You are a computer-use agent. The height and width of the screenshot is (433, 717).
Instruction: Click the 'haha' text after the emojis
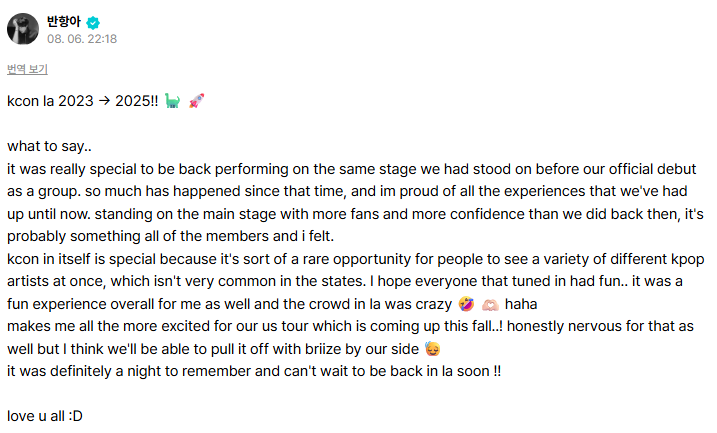pyautogui.click(x=521, y=304)
